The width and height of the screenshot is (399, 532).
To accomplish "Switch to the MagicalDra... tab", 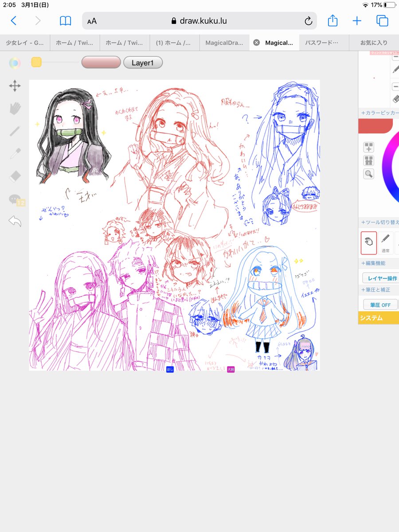I will (224, 43).
